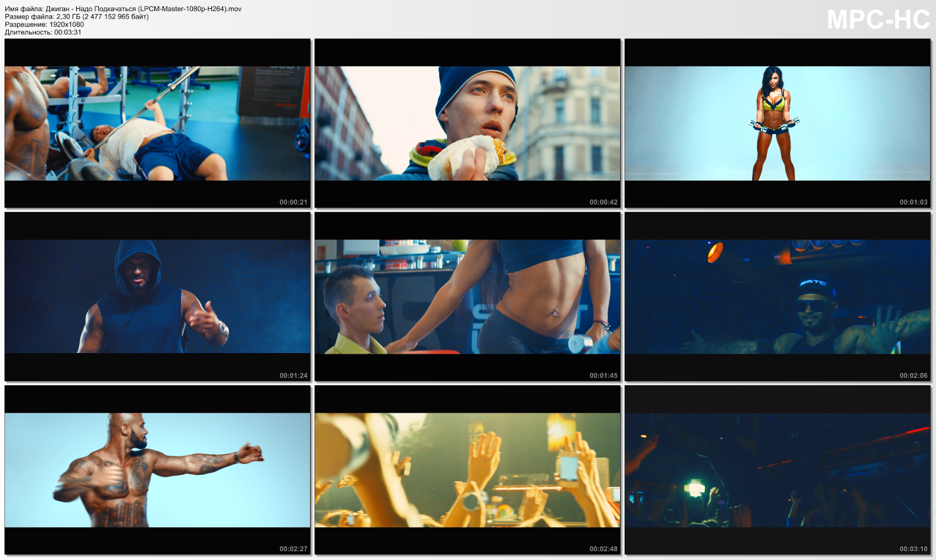Open the bench press gym thumbnail
The height and width of the screenshot is (560, 936).
tap(157, 123)
